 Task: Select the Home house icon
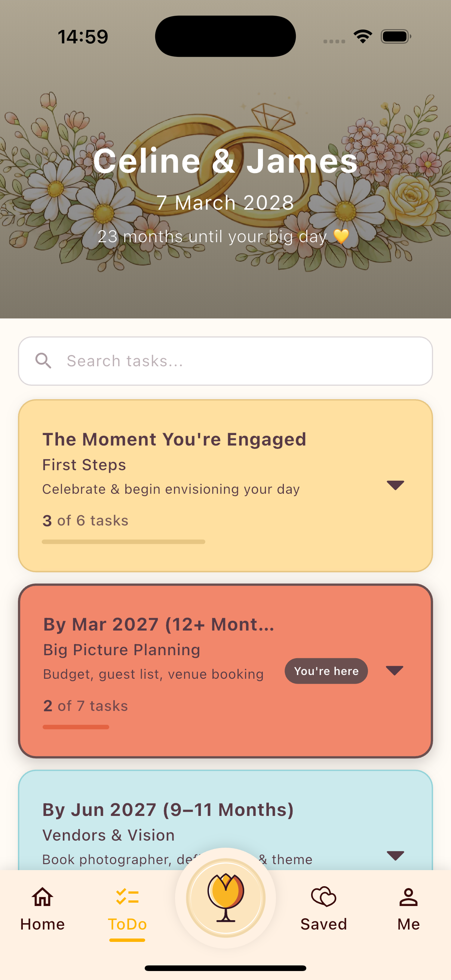coord(42,897)
